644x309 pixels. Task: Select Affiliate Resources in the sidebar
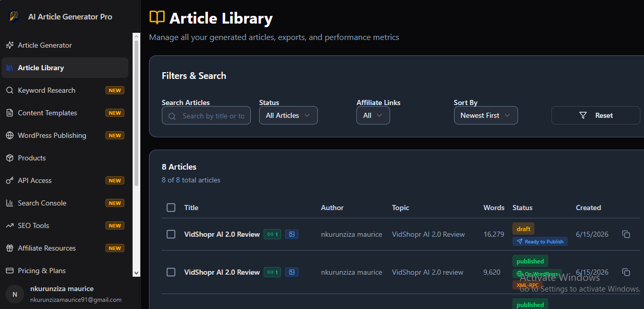tap(65, 248)
